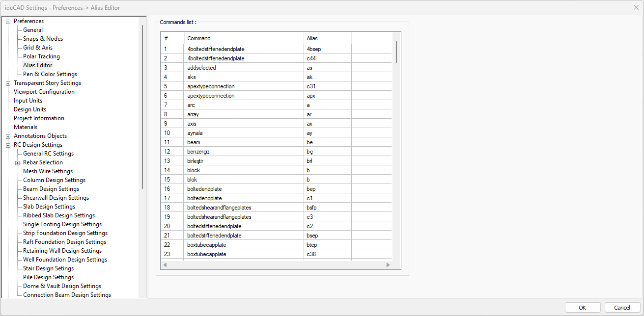This screenshot has width=644, height=316.
Task: Select the 'benzerçiz' command row
Action: (277, 152)
